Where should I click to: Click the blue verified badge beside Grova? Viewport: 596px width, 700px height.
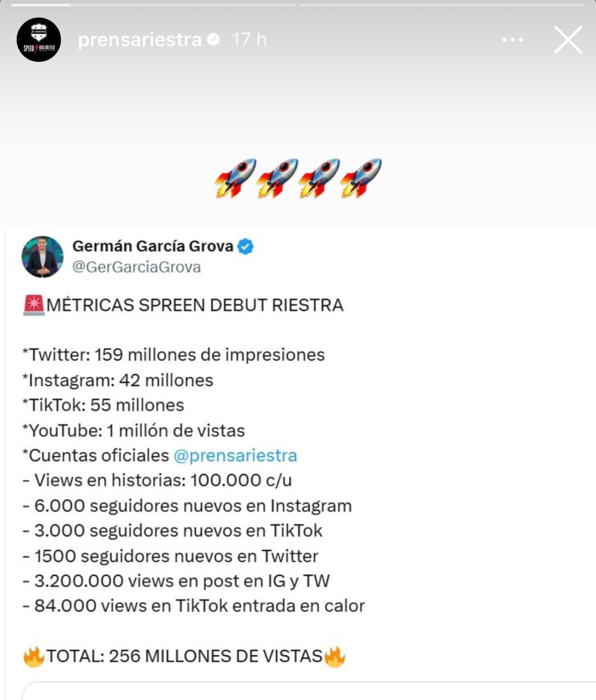[246, 247]
